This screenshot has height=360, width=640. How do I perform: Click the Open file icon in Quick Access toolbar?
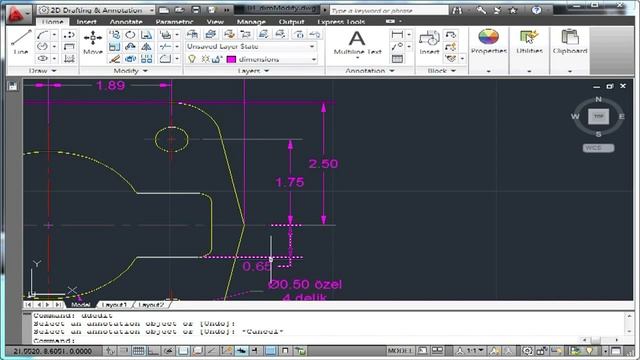pos(180,10)
